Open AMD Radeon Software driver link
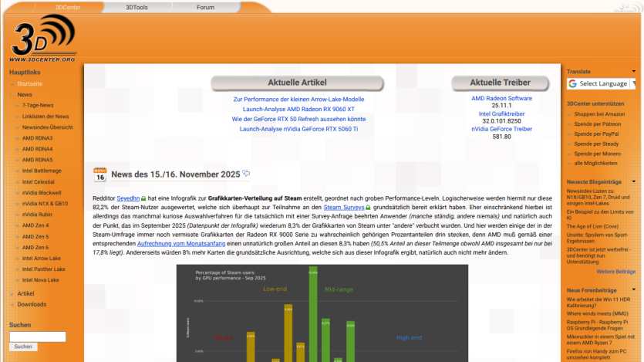 pyautogui.click(x=501, y=99)
